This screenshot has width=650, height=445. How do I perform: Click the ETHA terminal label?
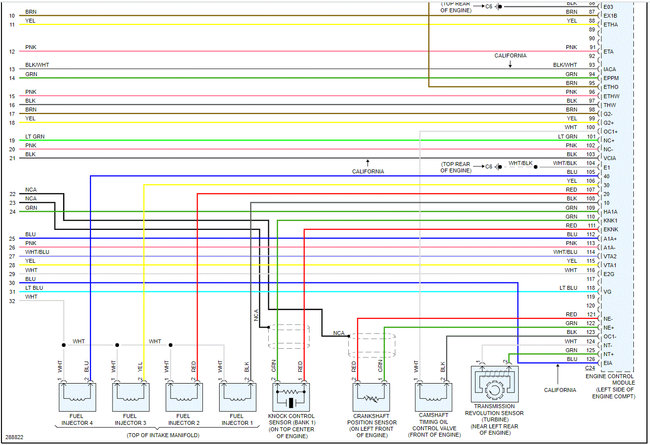tap(611, 25)
